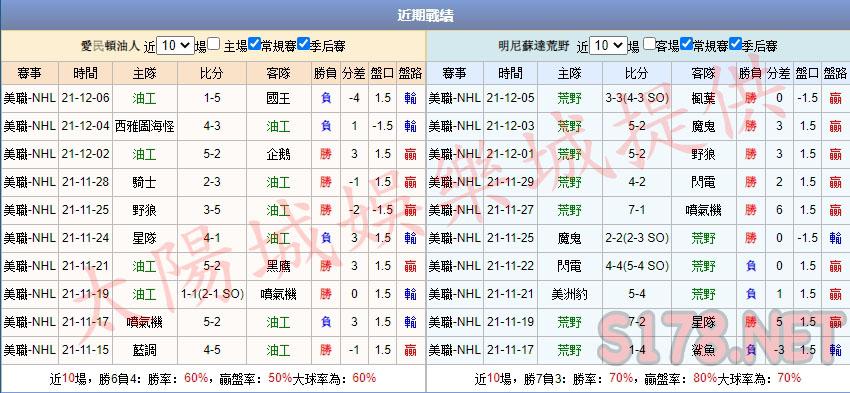Select the 西雅圖海怪 home team cell
Screen dimensions: 850x393
click(145, 126)
